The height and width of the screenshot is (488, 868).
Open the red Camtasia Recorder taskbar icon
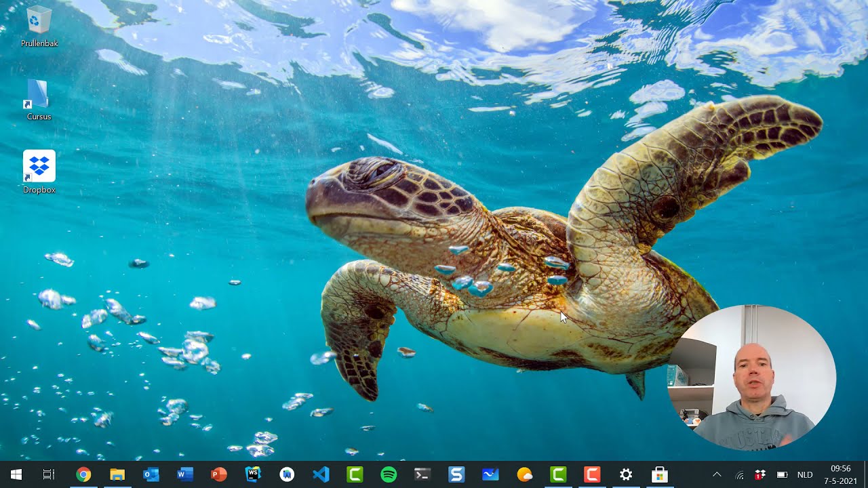[592, 474]
